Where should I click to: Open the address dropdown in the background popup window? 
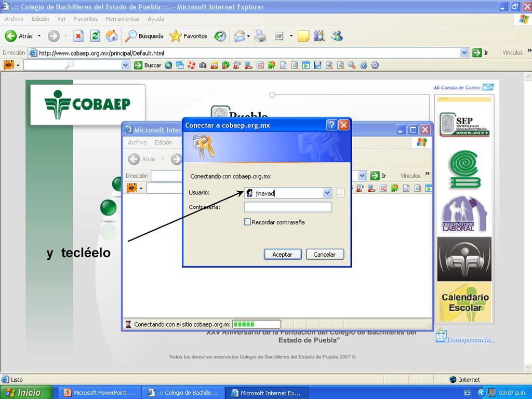click(362, 176)
